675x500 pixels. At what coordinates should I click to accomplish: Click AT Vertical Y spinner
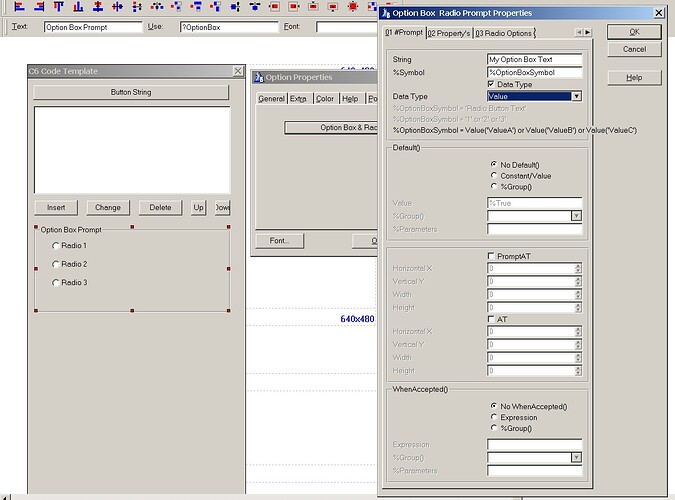[578, 345]
